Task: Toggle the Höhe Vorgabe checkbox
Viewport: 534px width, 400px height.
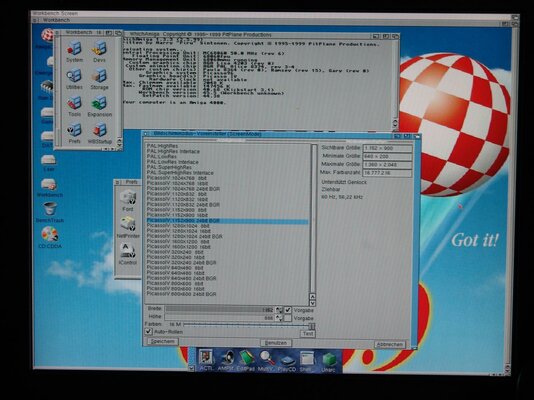Action: tap(288, 318)
